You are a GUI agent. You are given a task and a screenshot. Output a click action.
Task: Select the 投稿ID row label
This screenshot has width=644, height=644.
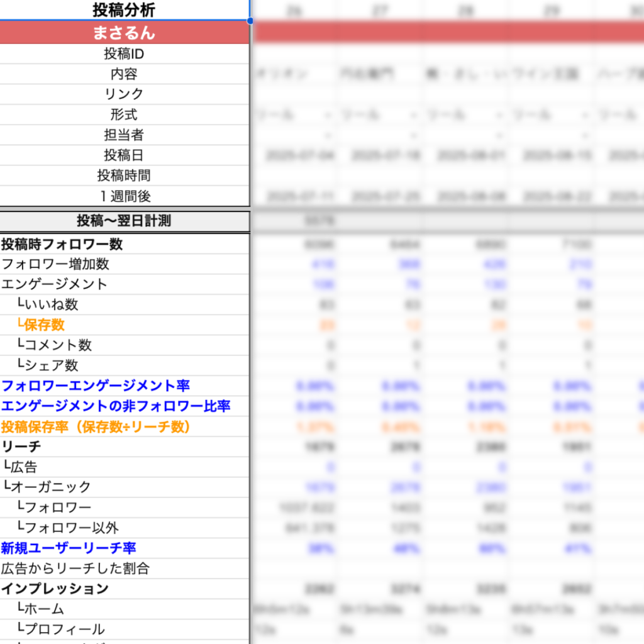[x=124, y=54]
